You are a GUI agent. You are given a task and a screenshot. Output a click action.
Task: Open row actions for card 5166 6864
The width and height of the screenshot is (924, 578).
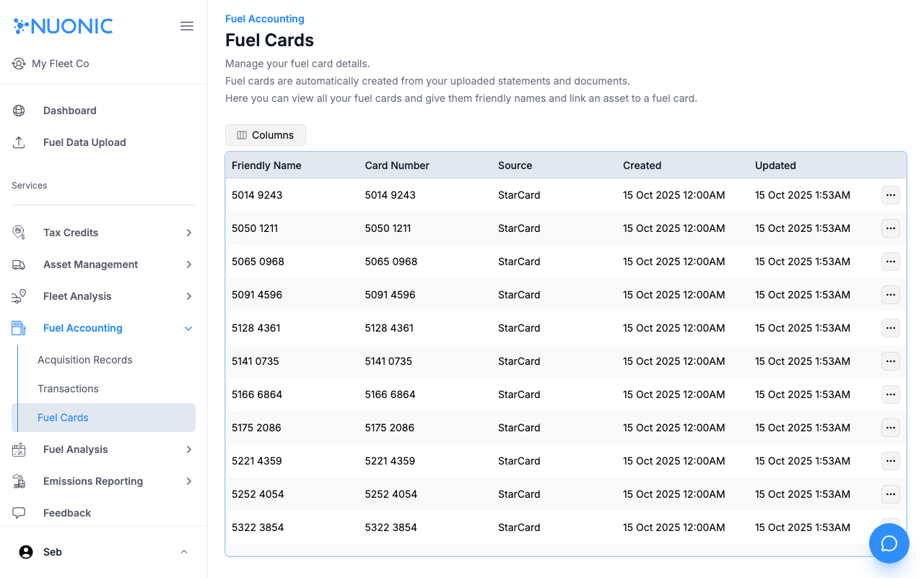point(891,394)
